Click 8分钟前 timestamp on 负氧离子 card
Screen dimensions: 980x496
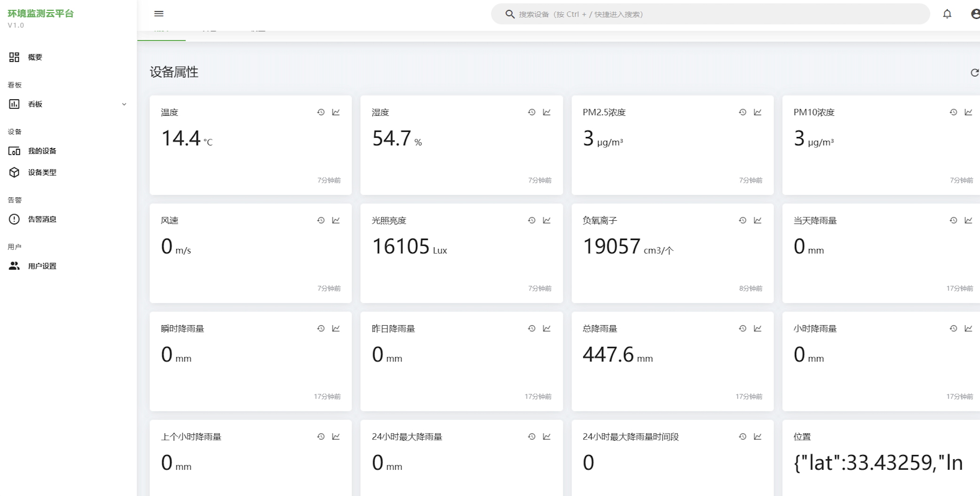(751, 288)
